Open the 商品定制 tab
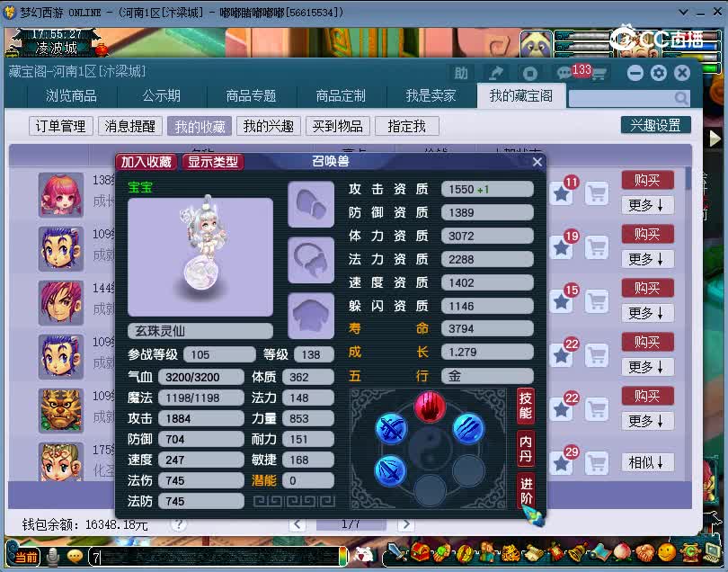 342,95
